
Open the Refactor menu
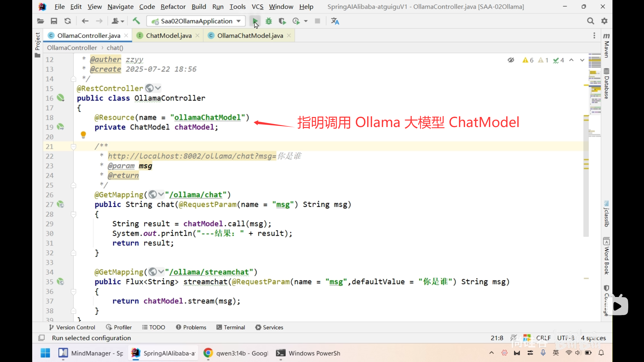tap(173, 7)
